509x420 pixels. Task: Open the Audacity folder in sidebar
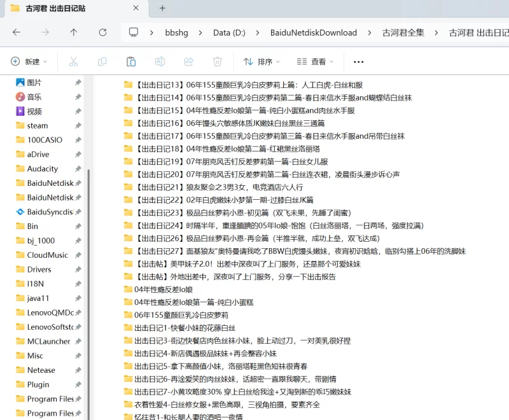[43, 169]
